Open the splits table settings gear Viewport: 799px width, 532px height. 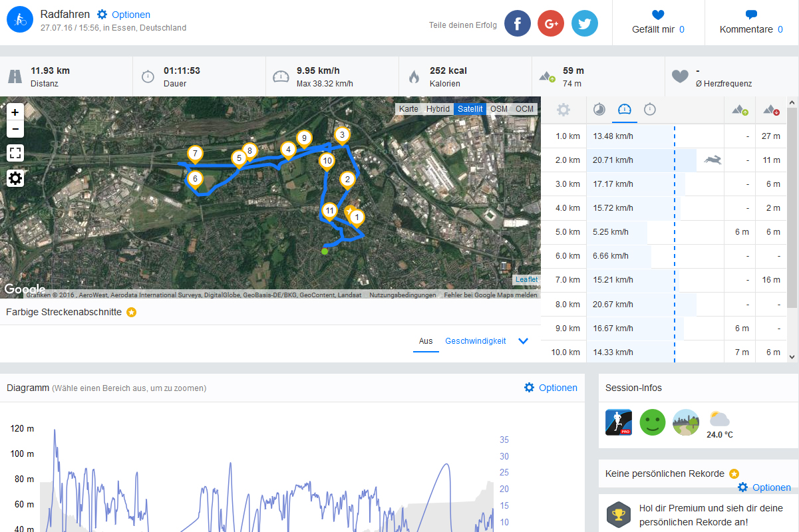tap(563, 110)
